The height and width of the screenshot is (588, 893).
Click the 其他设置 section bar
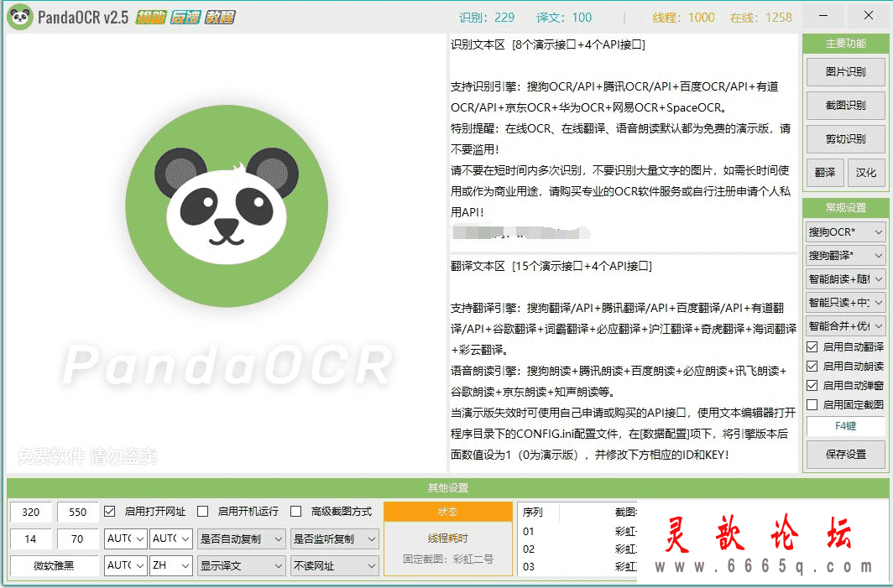[x=447, y=488]
